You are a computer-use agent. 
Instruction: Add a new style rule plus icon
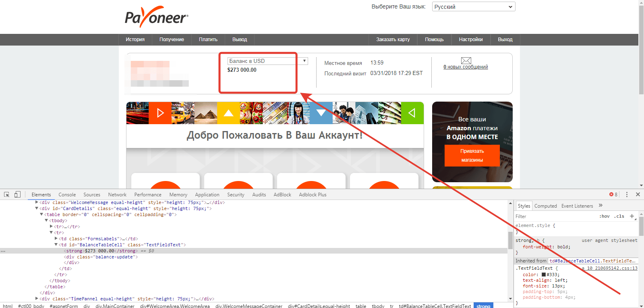tap(632, 216)
